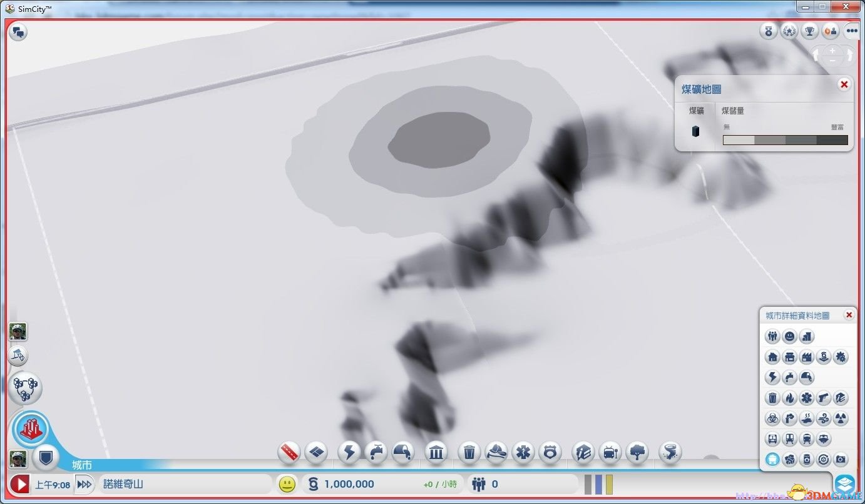Toggle the coal data map layer
The width and height of the screenshot is (865, 504).
772,460
